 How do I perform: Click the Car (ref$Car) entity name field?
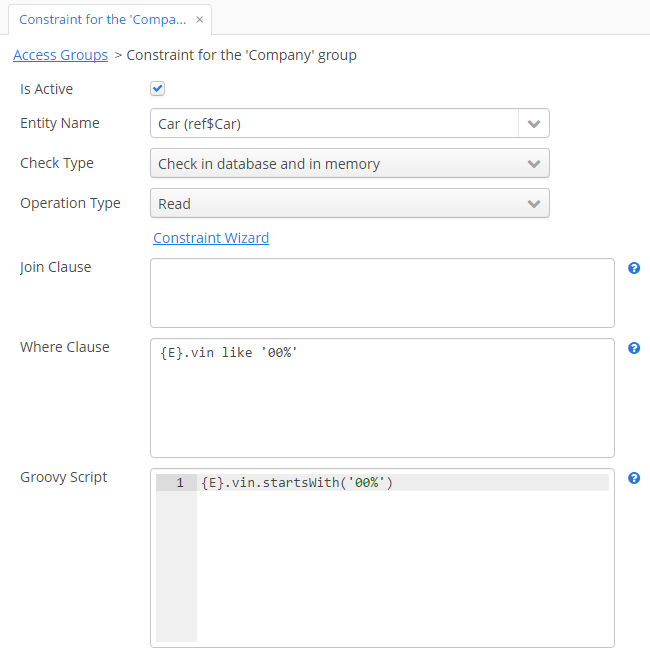(334, 124)
